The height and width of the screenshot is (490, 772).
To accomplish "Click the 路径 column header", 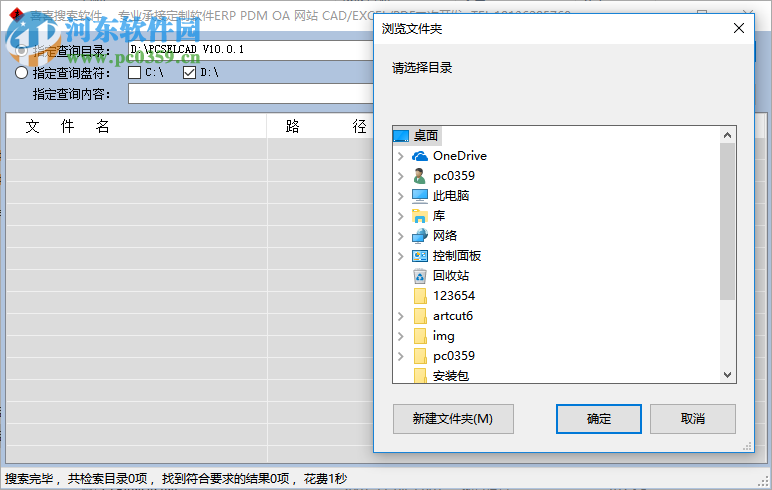I will pyautogui.click(x=320, y=127).
